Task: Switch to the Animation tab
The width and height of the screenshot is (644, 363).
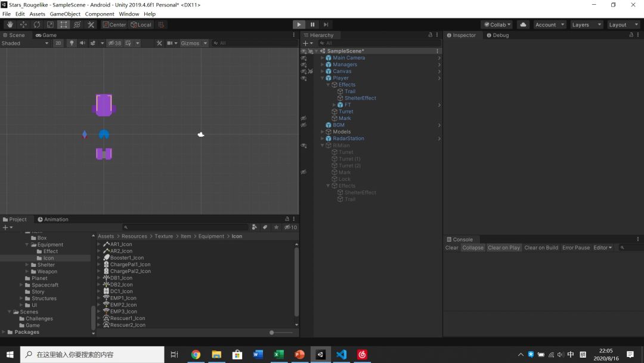Action: pos(53,219)
